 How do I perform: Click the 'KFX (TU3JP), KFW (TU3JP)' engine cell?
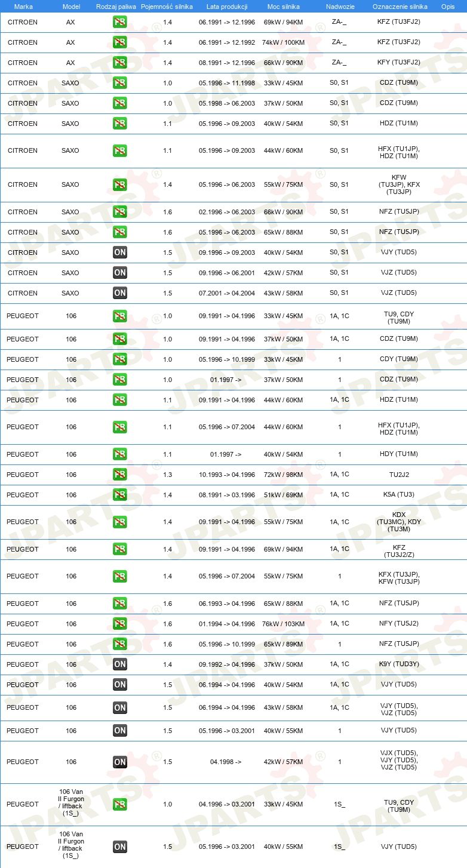(x=399, y=578)
